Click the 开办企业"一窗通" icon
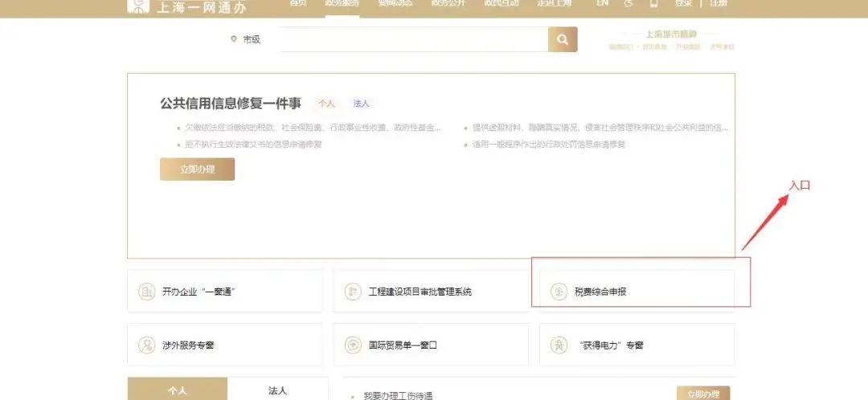 [x=147, y=292]
